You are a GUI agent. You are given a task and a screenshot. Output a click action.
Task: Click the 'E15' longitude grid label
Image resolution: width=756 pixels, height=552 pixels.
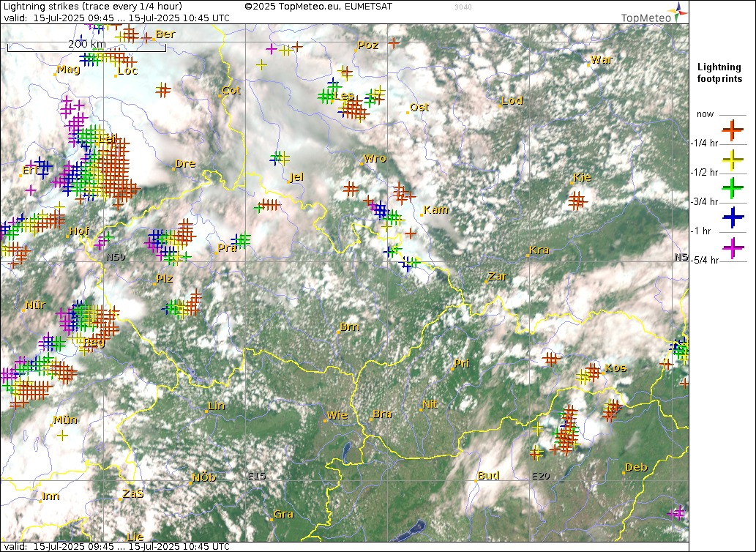click(257, 476)
